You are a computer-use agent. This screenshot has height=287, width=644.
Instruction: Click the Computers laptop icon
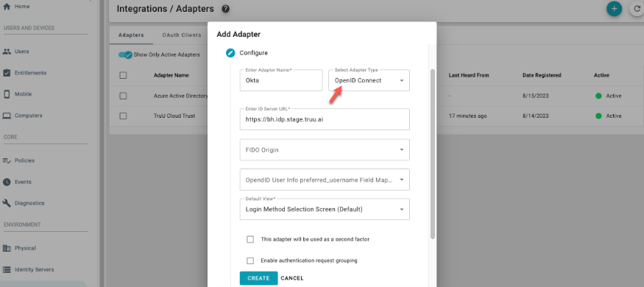click(7, 116)
